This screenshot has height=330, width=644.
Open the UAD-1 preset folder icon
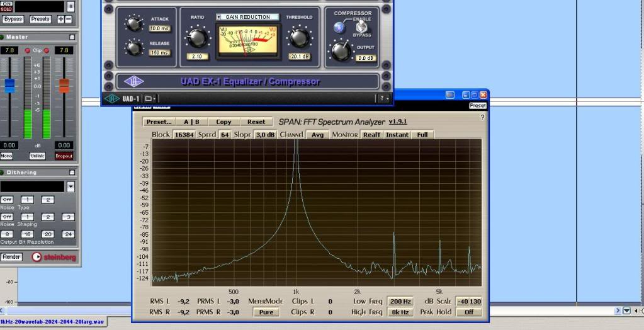click(x=150, y=98)
